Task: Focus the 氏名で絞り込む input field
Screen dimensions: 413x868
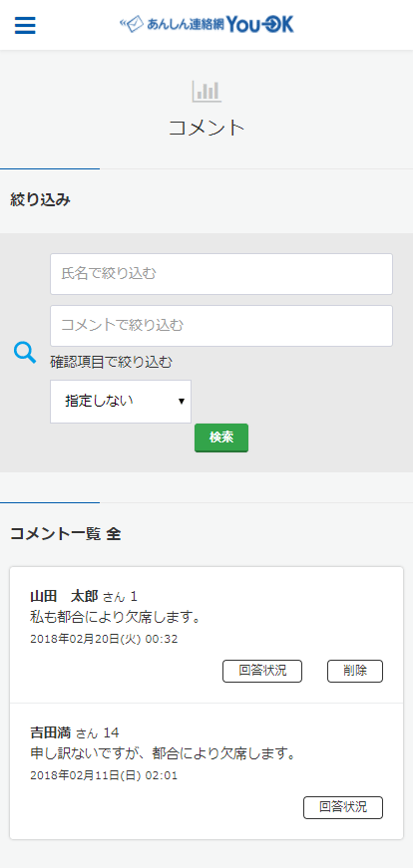Action: (221, 274)
